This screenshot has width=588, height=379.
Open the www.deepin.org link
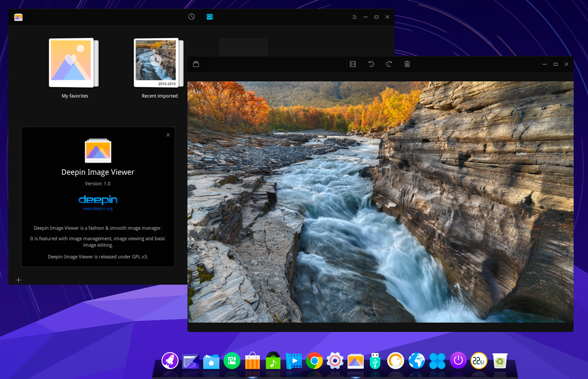(x=98, y=209)
